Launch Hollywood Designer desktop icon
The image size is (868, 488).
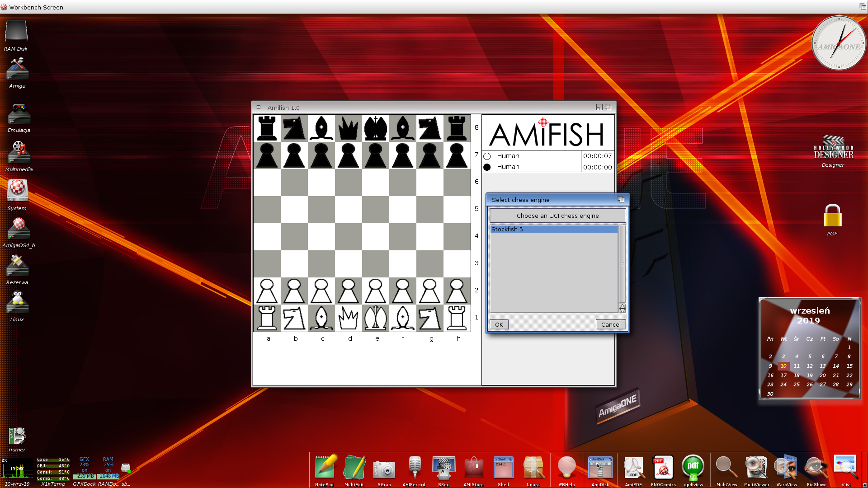pos(833,151)
